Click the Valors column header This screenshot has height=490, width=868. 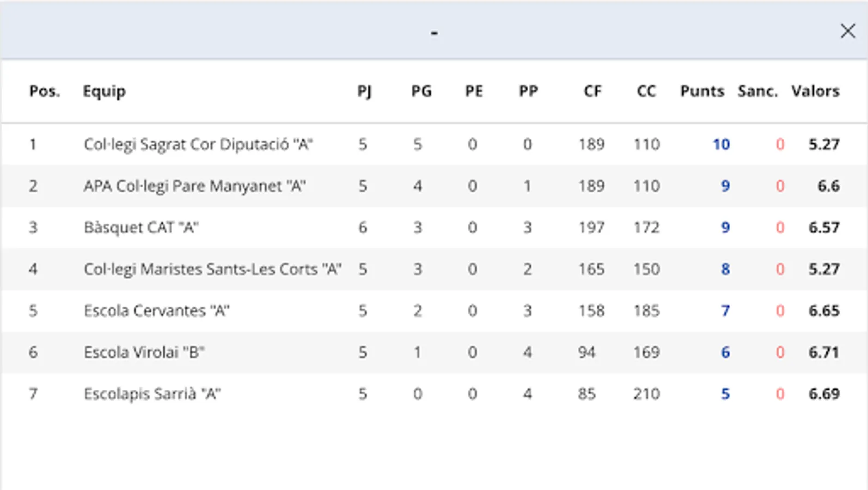[x=815, y=91]
